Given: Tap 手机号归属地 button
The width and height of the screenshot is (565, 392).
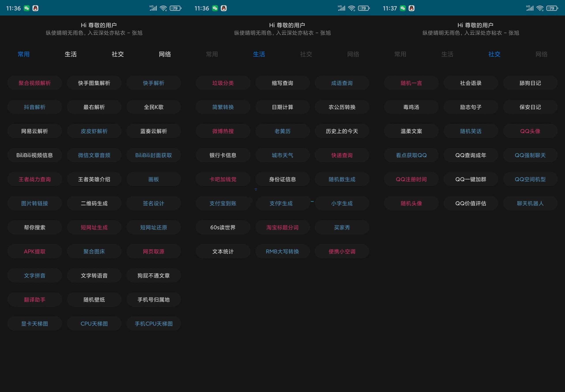Looking at the screenshot, I should (154, 300).
